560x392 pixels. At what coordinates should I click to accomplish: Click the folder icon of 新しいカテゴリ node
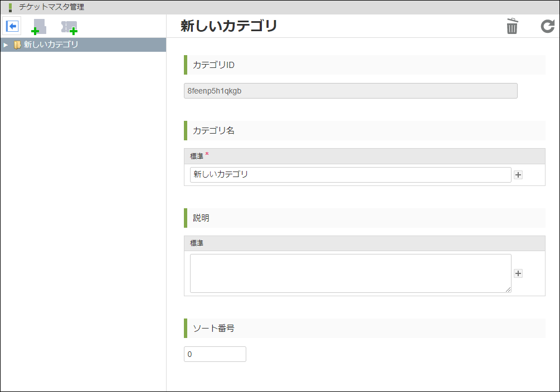pos(17,45)
